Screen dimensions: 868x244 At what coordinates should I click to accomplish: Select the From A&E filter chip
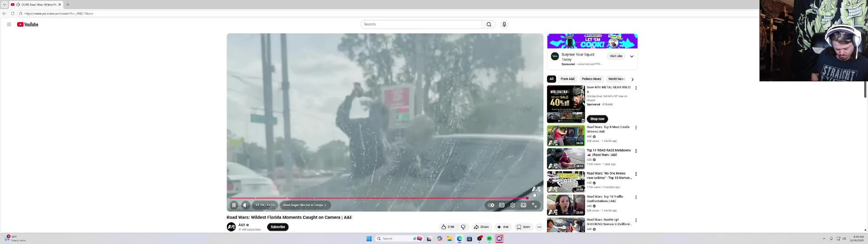(568, 79)
